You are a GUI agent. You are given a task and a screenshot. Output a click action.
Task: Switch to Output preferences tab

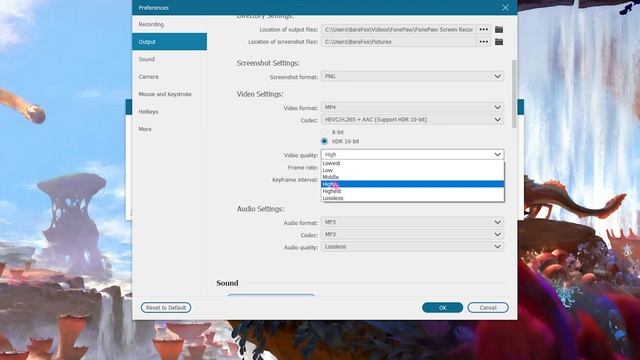point(169,42)
